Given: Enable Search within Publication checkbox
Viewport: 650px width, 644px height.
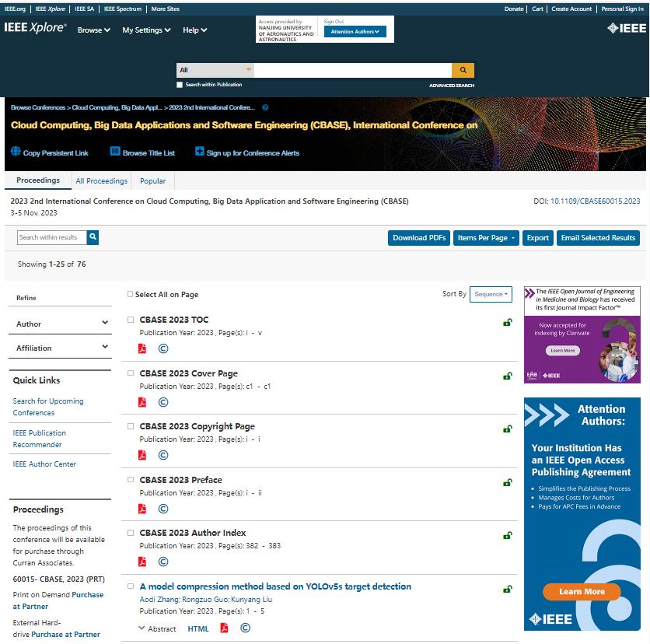Looking at the screenshot, I should [x=180, y=85].
